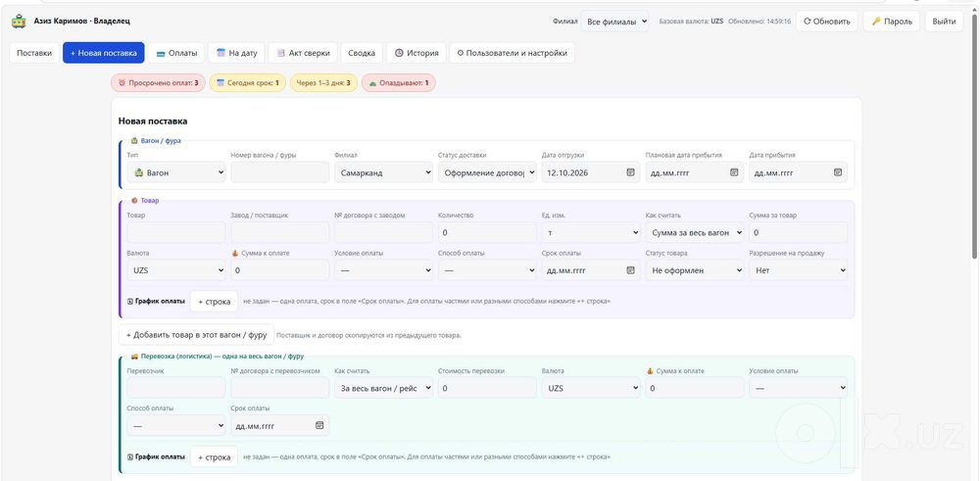Open Перевозка Как считать dropdown
This screenshot has width=980, height=481.
pos(384,388)
